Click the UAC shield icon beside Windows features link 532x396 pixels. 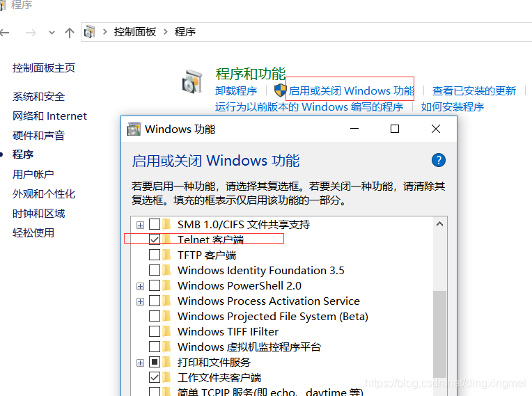(x=280, y=90)
